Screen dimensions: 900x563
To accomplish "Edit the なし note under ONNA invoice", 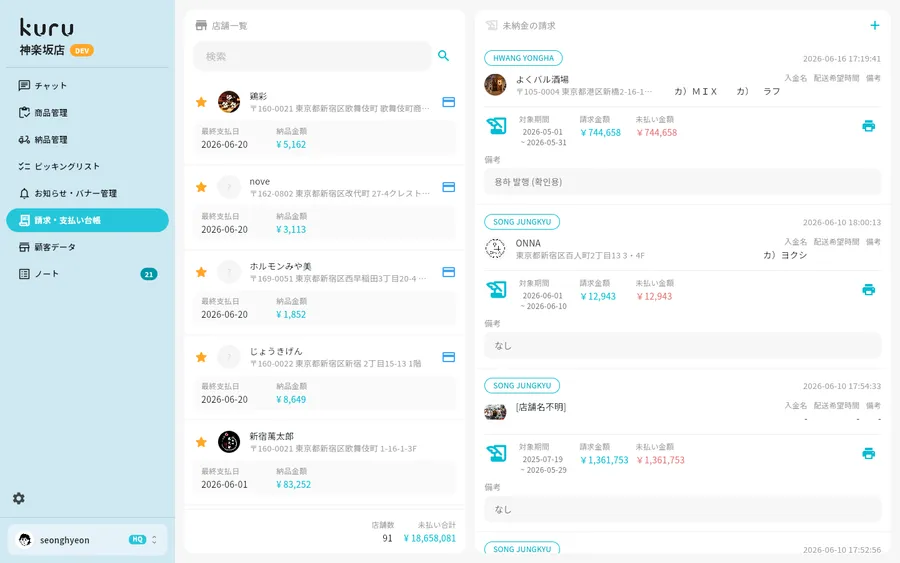I will point(682,345).
